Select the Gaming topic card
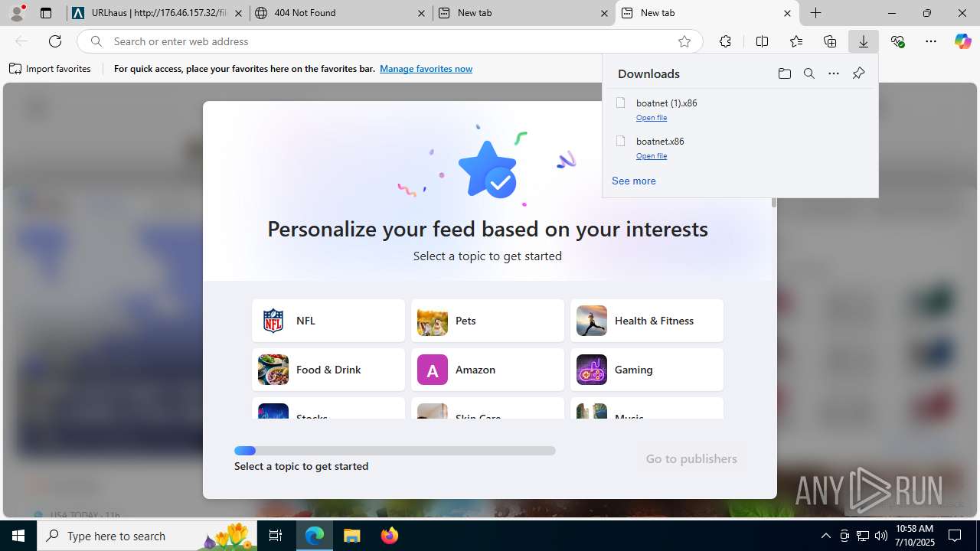 pos(647,370)
